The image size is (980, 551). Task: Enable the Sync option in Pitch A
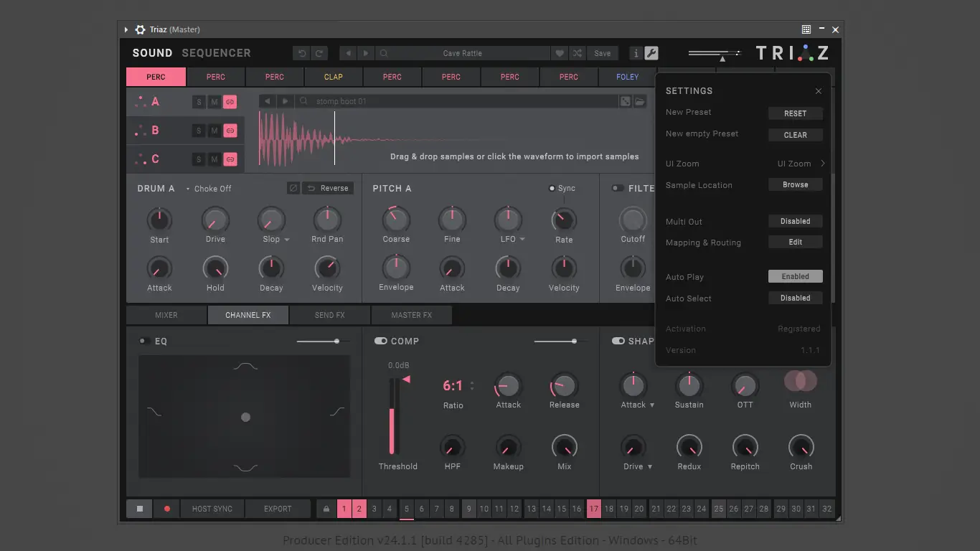pos(562,188)
